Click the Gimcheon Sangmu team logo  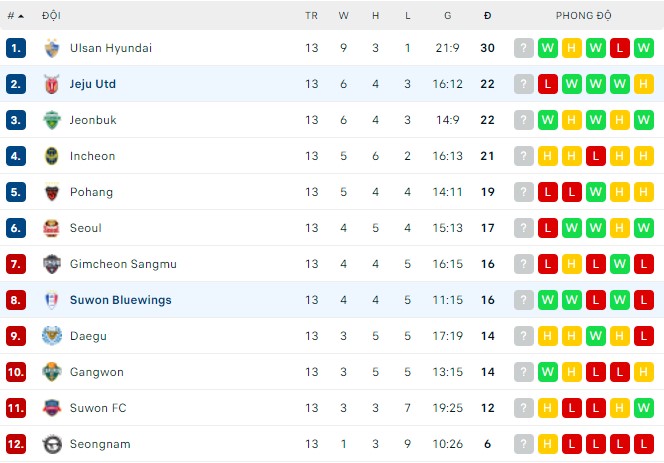pyautogui.click(x=53, y=264)
